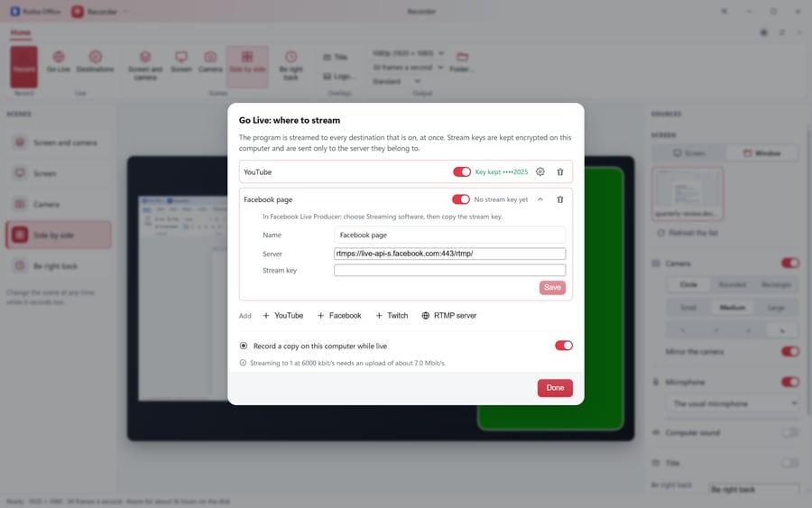The image size is (812, 508).
Task: Choose Side by side in the ribbon
Action: click(x=247, y=66)
